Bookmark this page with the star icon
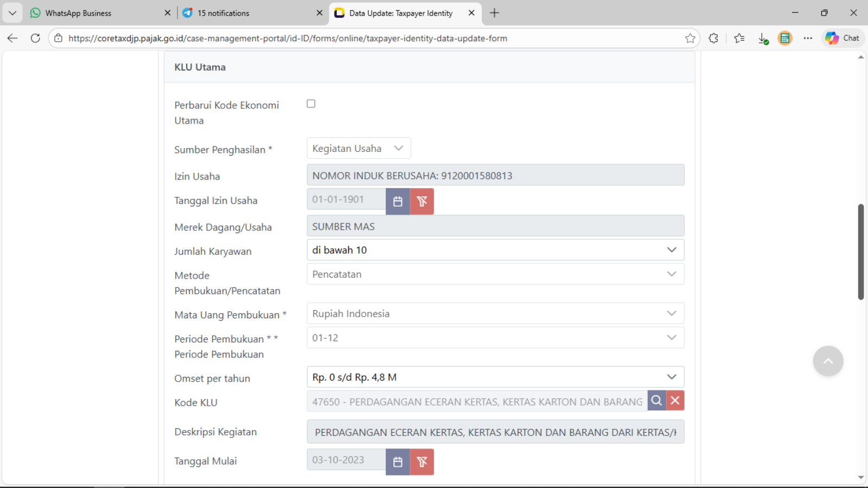 point(690,38)
